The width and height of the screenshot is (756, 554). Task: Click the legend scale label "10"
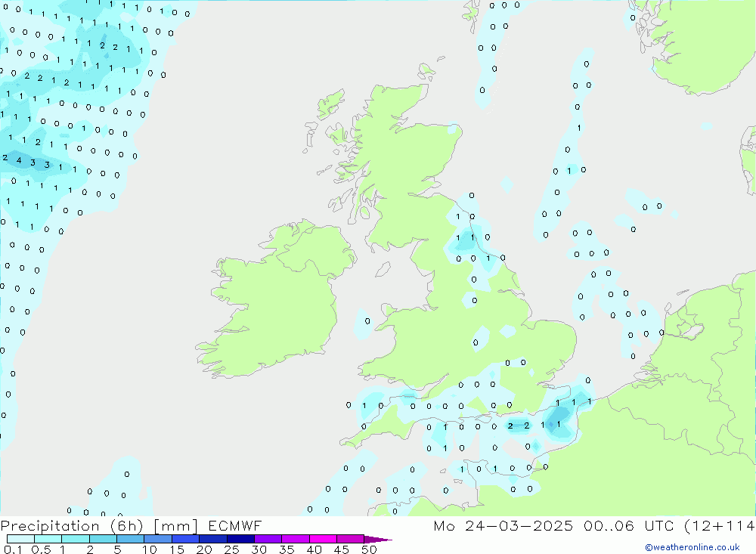150,549
